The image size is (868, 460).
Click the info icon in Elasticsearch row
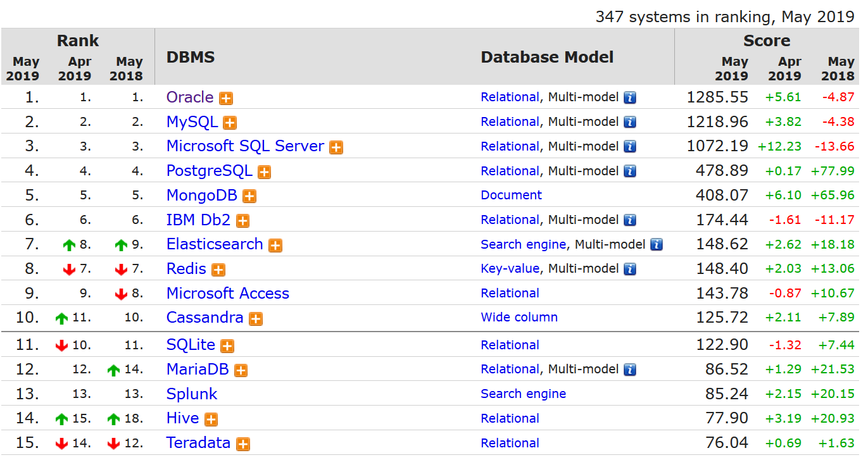[x=657, y=244]
